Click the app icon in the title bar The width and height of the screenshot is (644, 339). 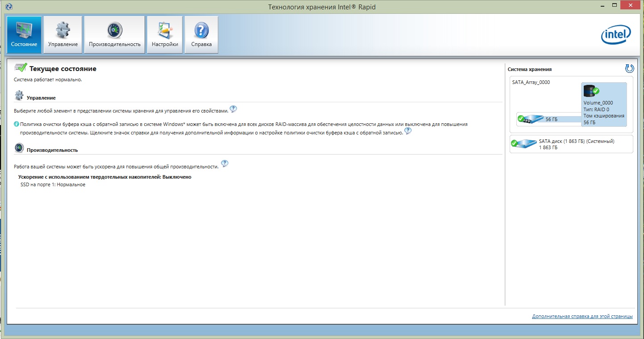point(9,7)
